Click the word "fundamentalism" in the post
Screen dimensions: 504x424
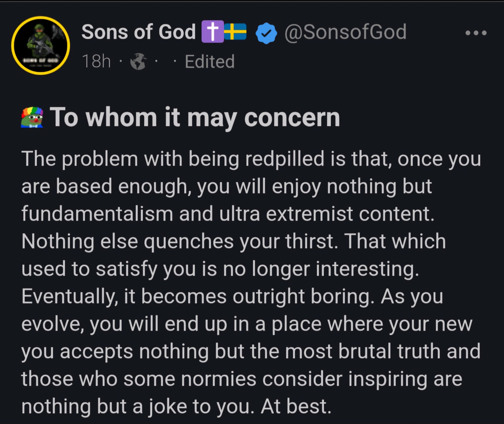(97, 214)
